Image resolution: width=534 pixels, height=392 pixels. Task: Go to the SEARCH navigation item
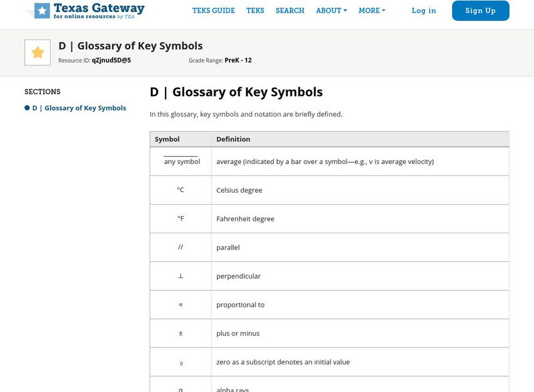(x=290, y=11)
